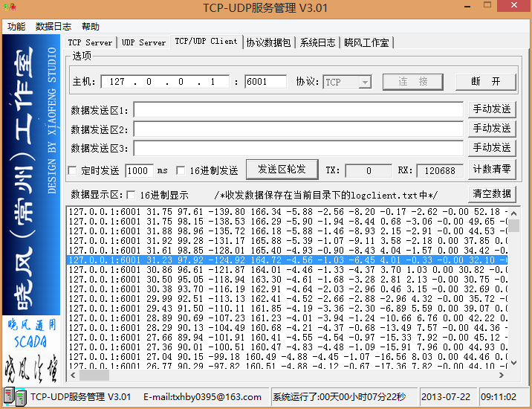Image resolution: width=532 pixels, height=409 pixels.
Task: Click the E-mail address in the status bar
Action: coord(202,397)
